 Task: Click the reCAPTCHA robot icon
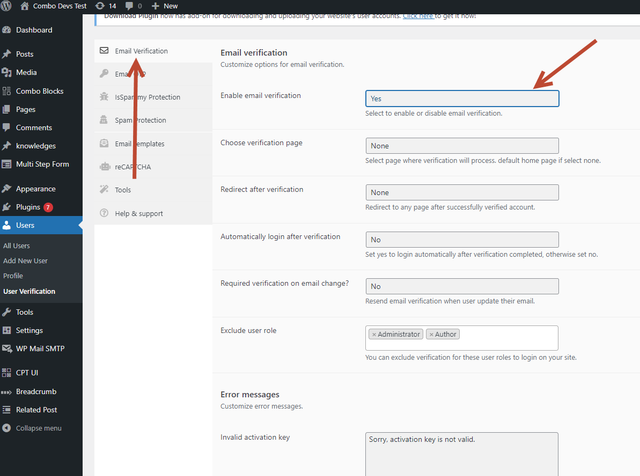(x=105, y=167)
